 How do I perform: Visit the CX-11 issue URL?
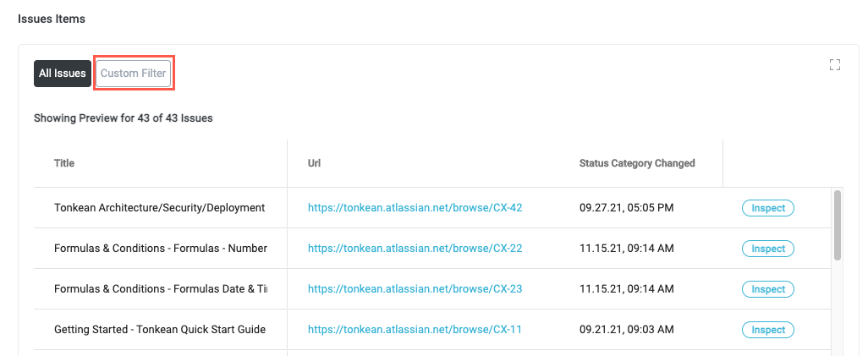415,330
